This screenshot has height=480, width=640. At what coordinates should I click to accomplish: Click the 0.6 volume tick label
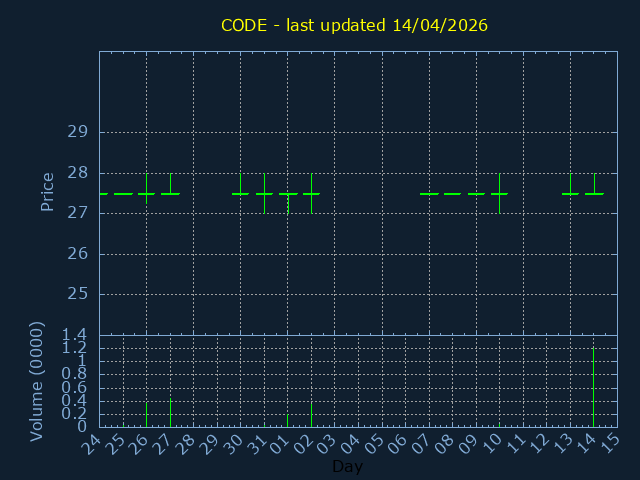74,388
